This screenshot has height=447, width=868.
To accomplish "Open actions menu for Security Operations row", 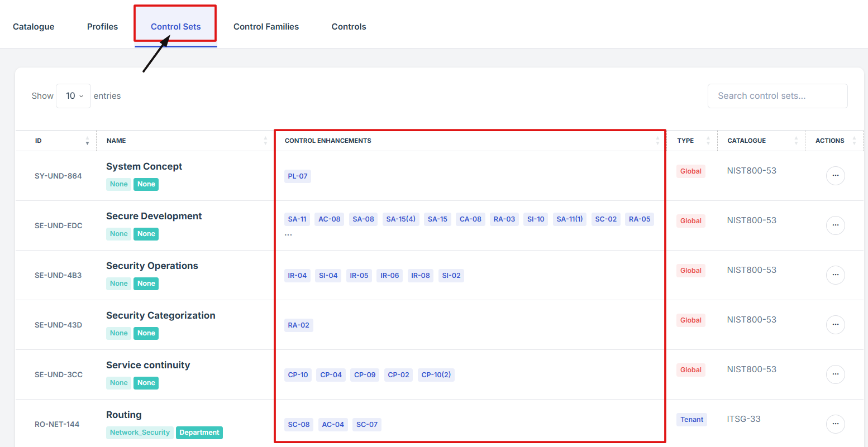I will 835,275.
